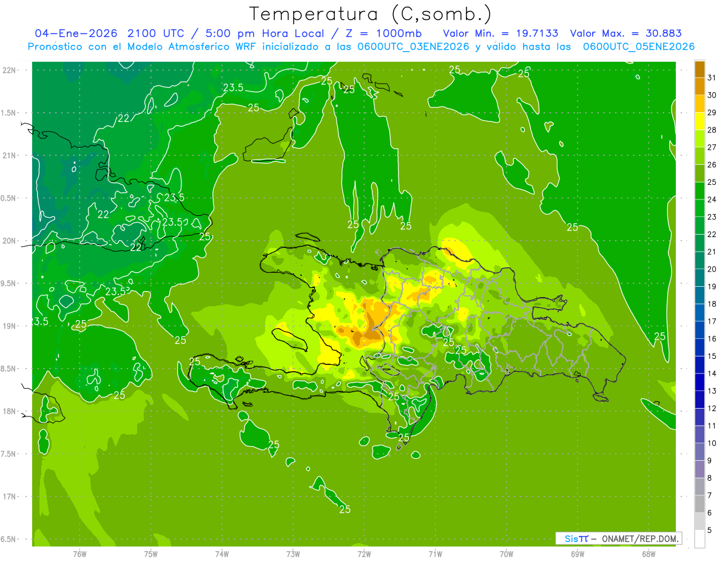
Task: Pick the purple legend swatch between 8 and 9
Action: tap(699, 469)
